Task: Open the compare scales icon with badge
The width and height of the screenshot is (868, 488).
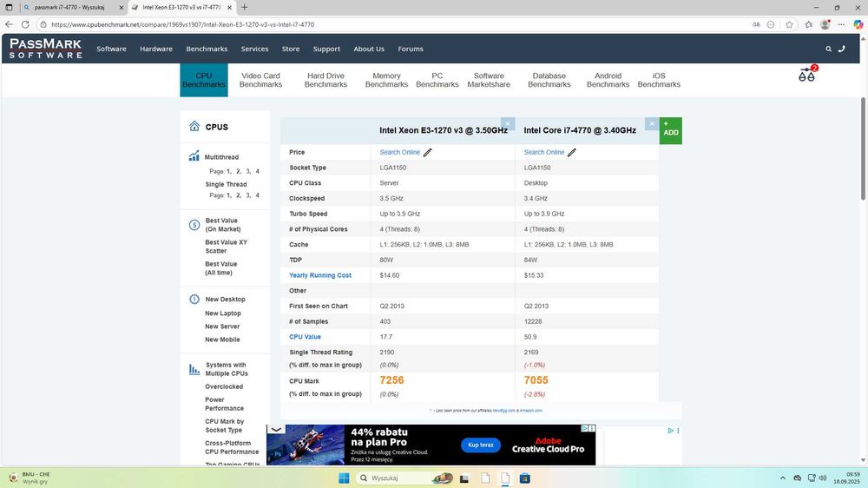Action: pos(807,74)
